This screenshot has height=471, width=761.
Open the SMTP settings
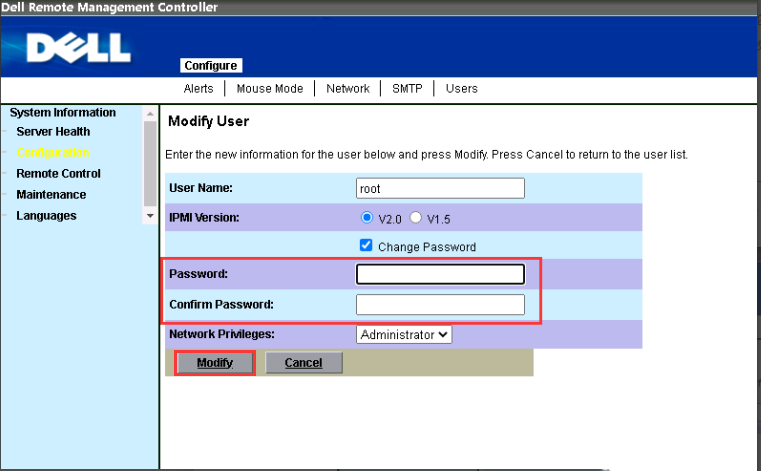407,89
